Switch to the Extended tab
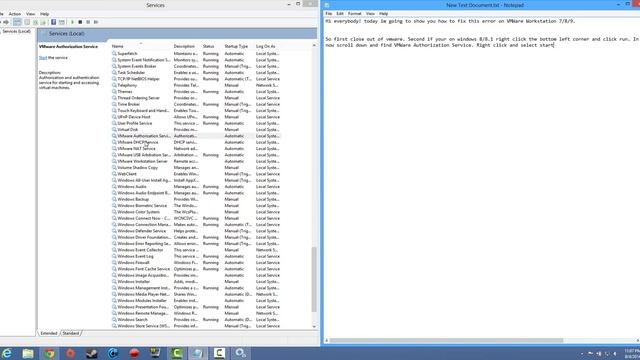This screenshot has width=640, height=360. coord(49,333)
